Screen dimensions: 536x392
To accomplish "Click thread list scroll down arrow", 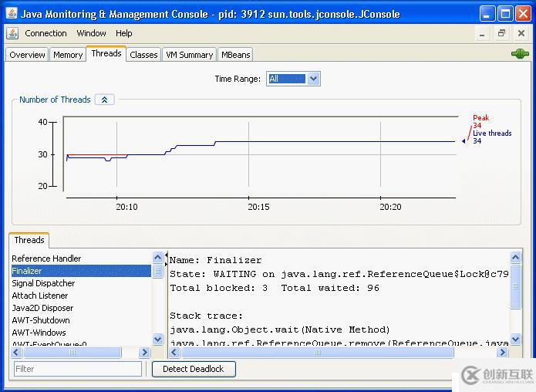I will pos(157,339).
